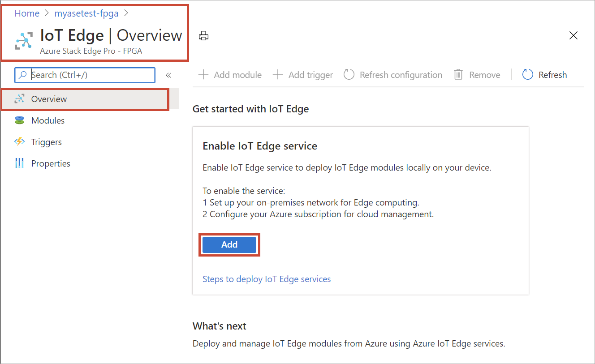The image size is (595, 364).
Task: Click the Add module toolbar button
Action: click(230, 75)
